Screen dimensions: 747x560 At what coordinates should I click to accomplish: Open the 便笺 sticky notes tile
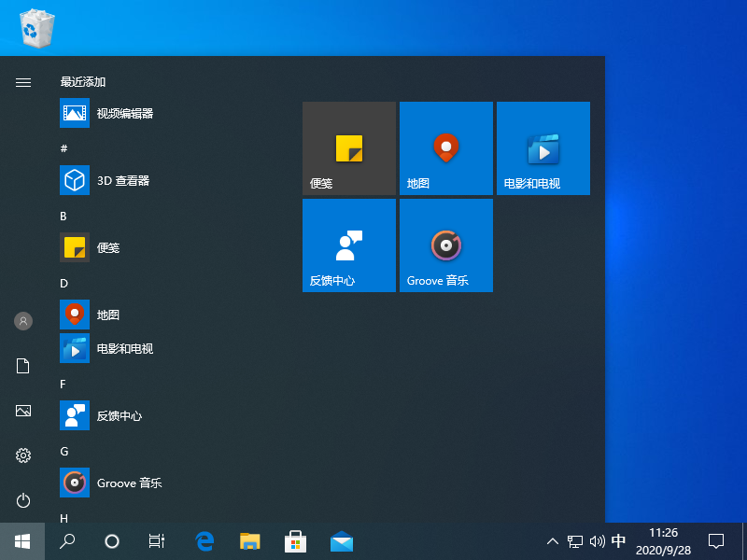[x=348, y=147]
